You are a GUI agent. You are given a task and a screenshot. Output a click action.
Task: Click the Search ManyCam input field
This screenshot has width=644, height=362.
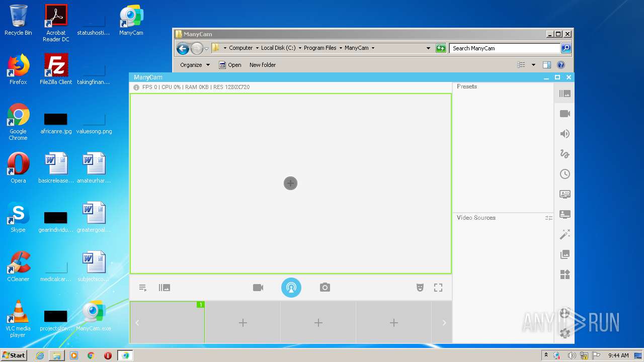point(505,48)
